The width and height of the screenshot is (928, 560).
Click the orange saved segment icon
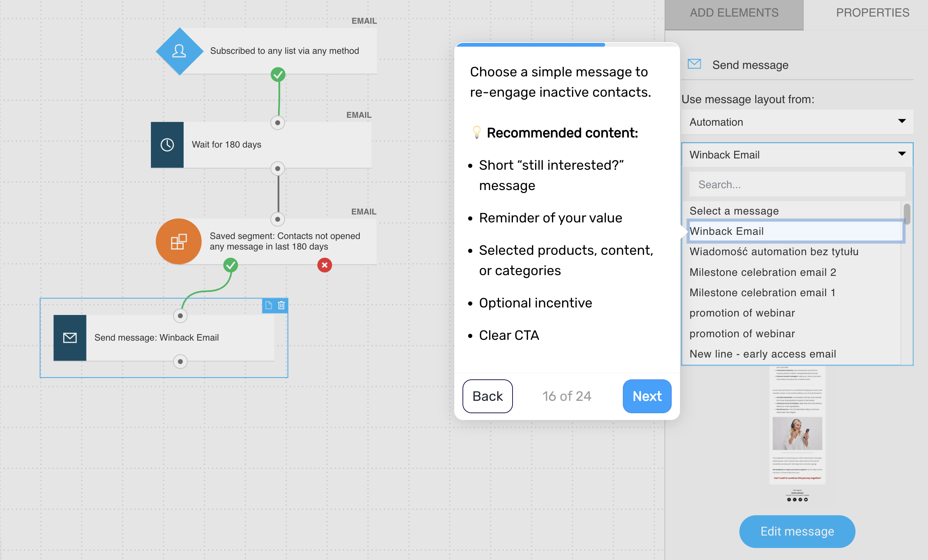click(x=178, y=241)
